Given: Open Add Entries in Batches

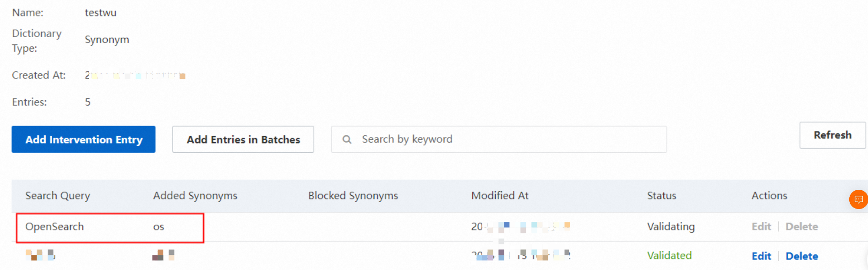Looking at the screenshot, I should (243, 139).
